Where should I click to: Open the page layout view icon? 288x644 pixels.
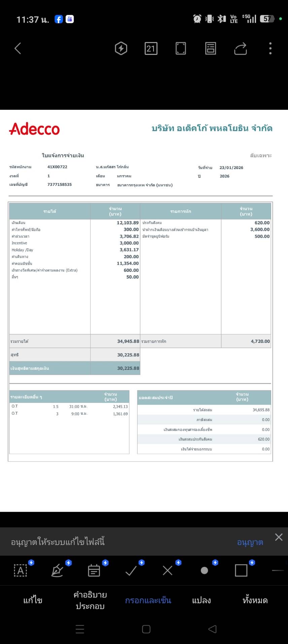click(211, 49)
